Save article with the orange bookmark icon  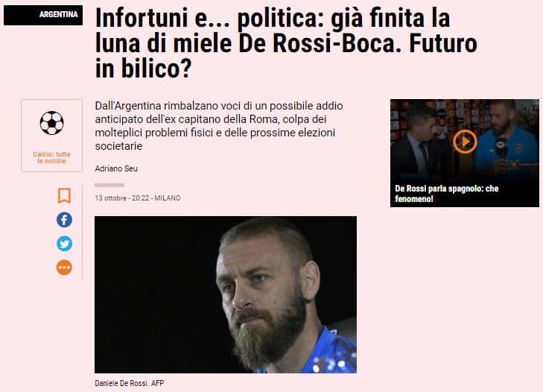coord(64,196)
